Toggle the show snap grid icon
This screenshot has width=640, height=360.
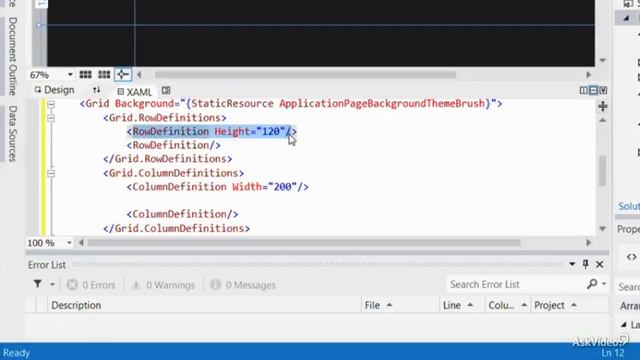85,75
